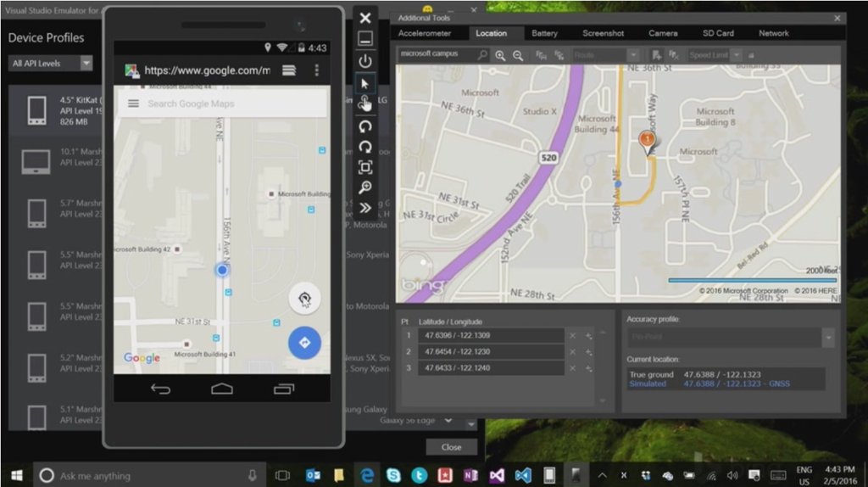Click the move icon for point 1
The width and height of the screenshot is (868, 487).
[588, 336]
